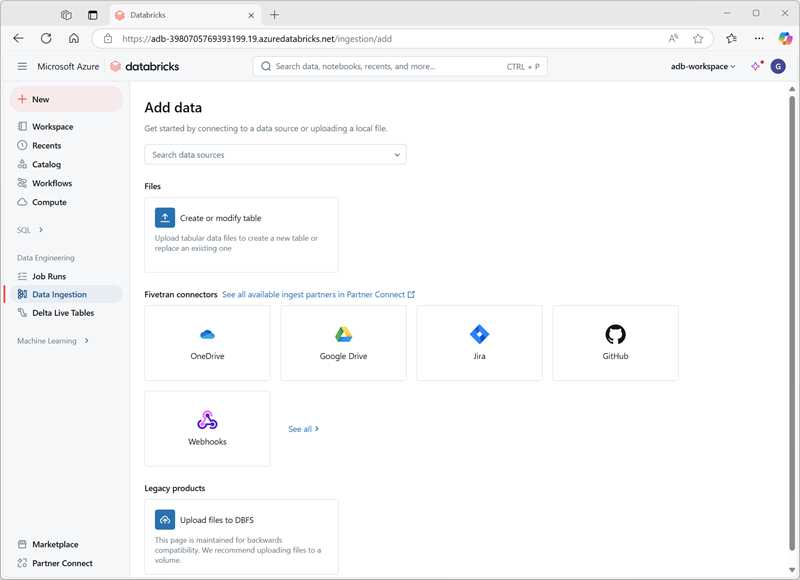Select the Jira connector tile
800x580 pixels.
click(x=479, y=343)
